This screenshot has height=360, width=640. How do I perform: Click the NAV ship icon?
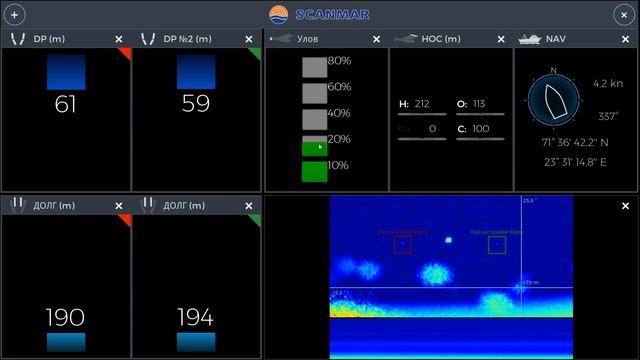tap(529, 39)
